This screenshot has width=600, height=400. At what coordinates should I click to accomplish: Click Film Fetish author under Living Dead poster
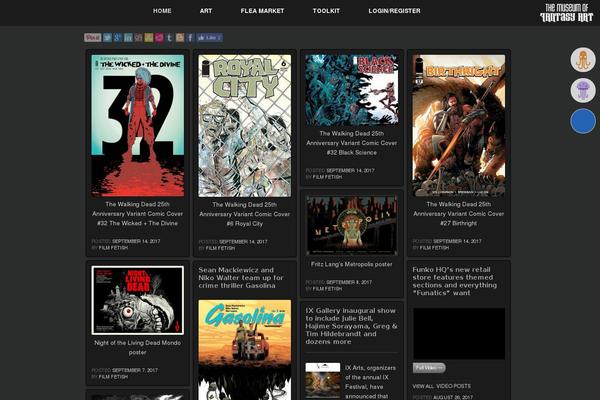click(113, 377)
